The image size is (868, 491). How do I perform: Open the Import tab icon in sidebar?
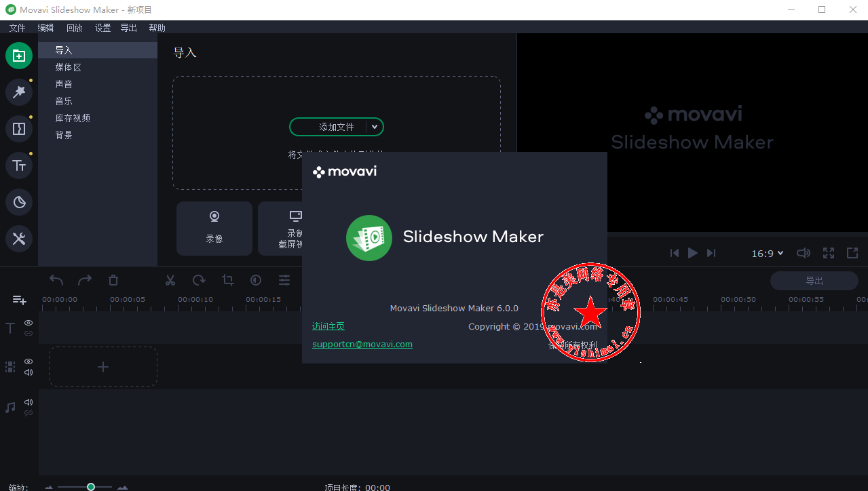(19, 56)
